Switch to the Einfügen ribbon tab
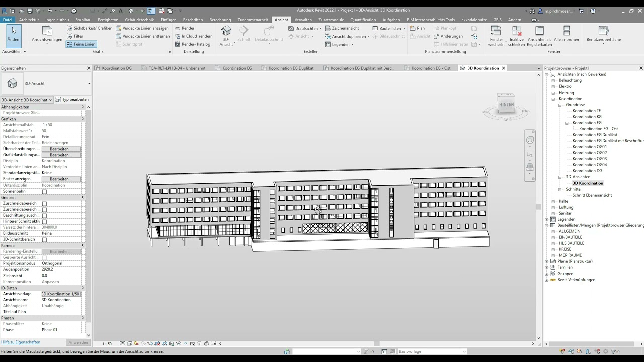 tap(169, 20)
